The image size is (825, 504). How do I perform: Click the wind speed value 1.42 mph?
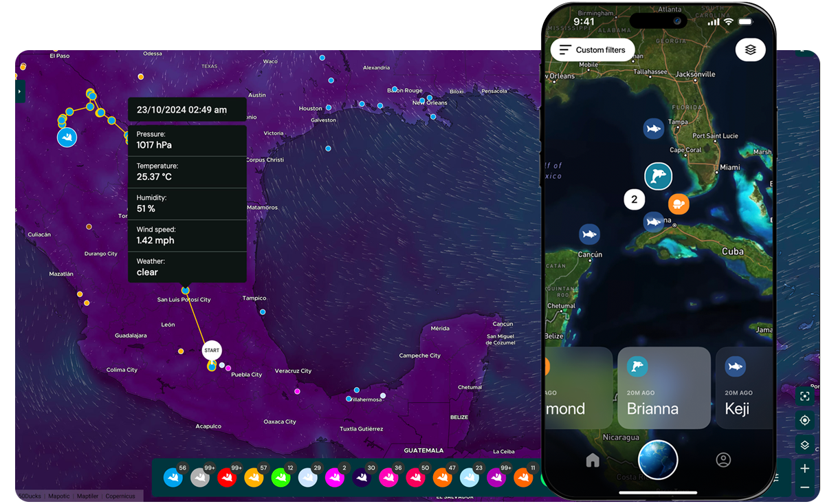155,240
